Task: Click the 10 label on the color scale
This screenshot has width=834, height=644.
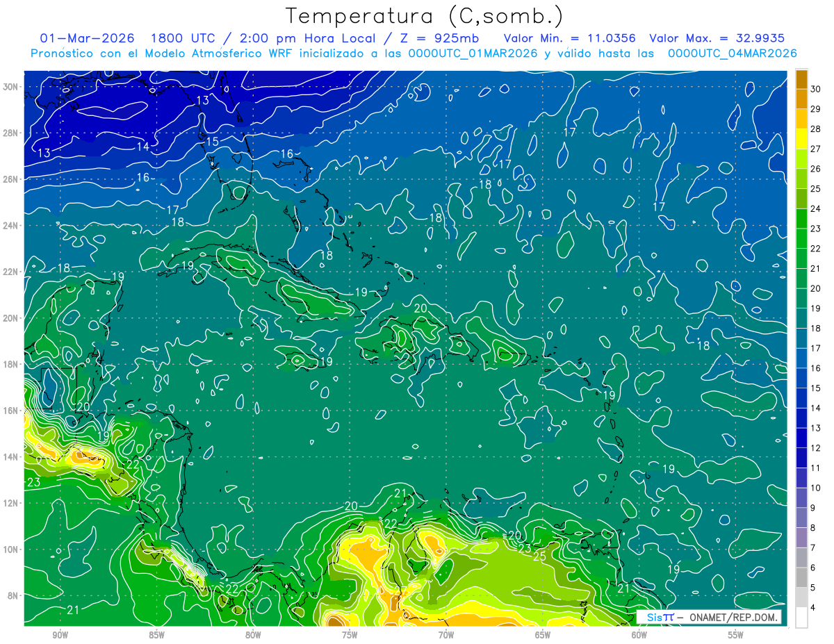Action: point(816,488)
